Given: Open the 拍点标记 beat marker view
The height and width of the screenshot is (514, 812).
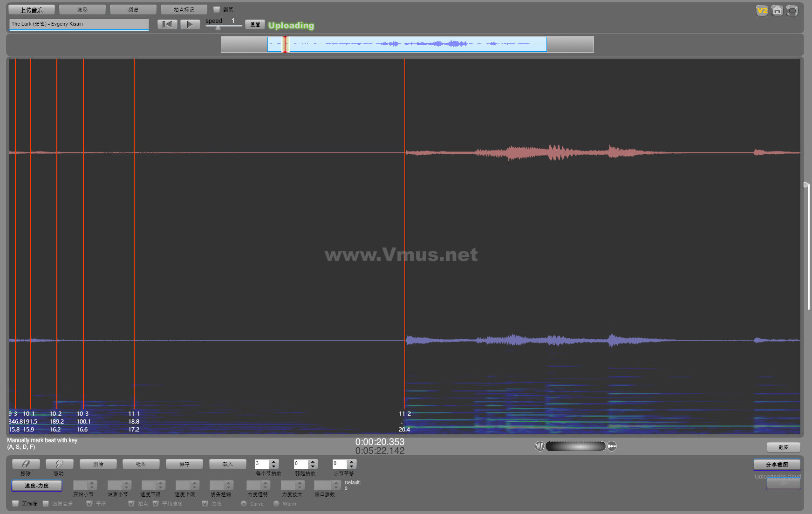Looking at the screenshot, I should pos(184,10).
